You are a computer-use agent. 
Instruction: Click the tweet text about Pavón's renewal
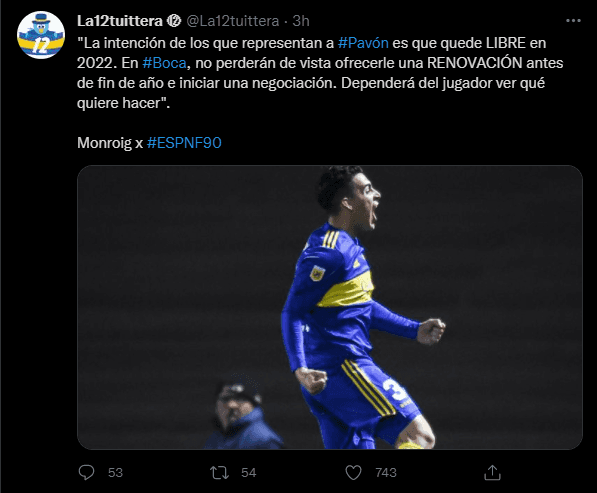(x=320, y=73)
